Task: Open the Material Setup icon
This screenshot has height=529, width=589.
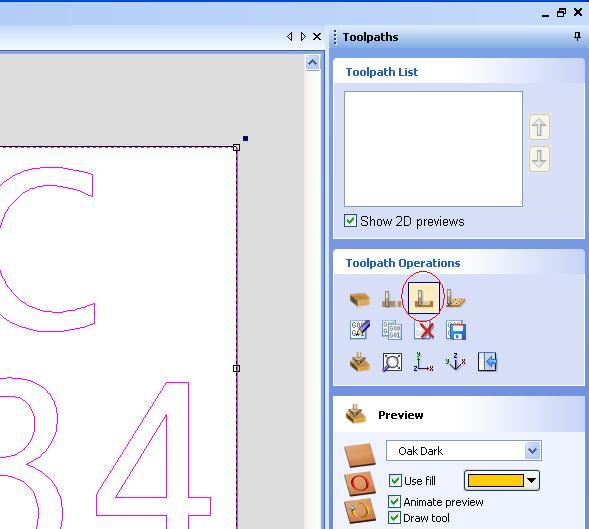Action: pyautogui.click(x=360, y=299)
